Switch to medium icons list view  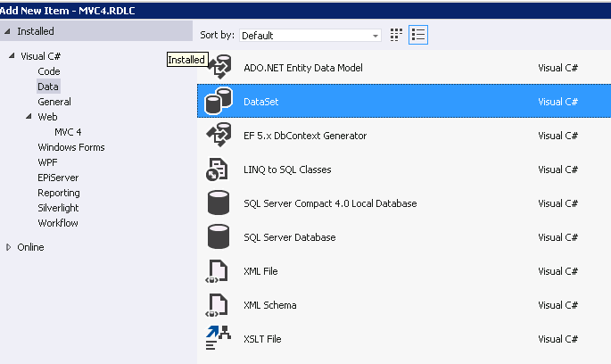tap(418, 35)
